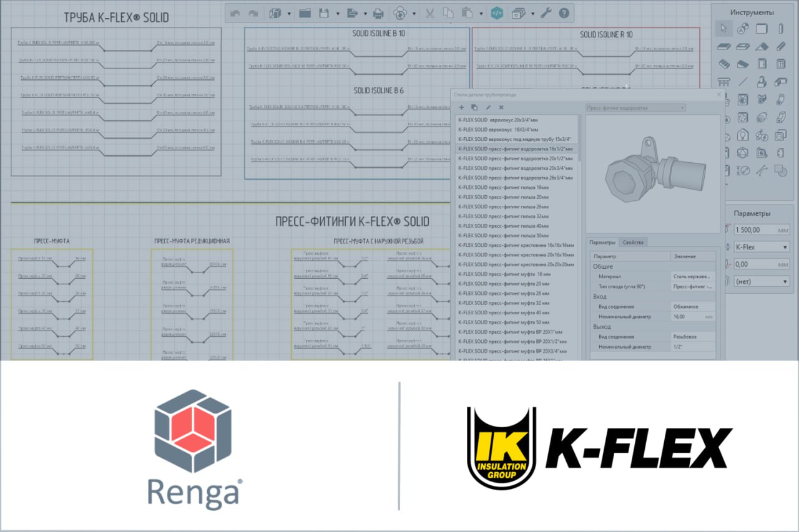Image resolution: width=799 pixels, height=532 pixels.
Task: Click the export toolbar icon
Action: [x=353, y=12]
